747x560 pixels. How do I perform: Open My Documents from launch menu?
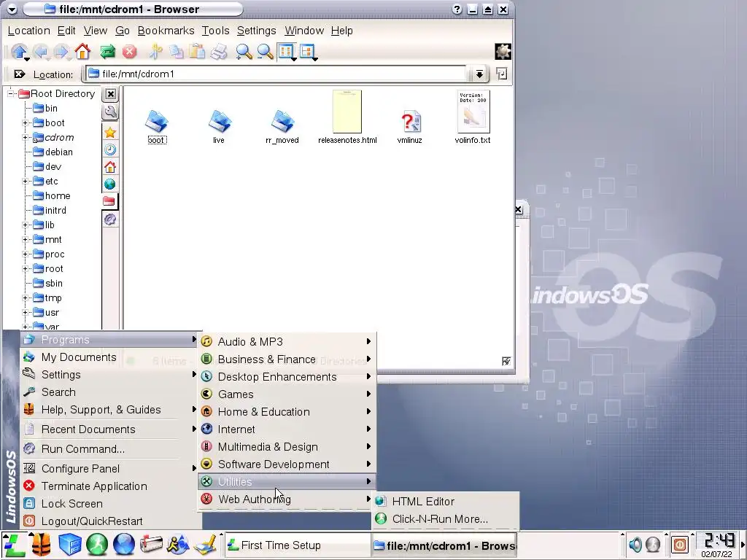pos(109,357)
